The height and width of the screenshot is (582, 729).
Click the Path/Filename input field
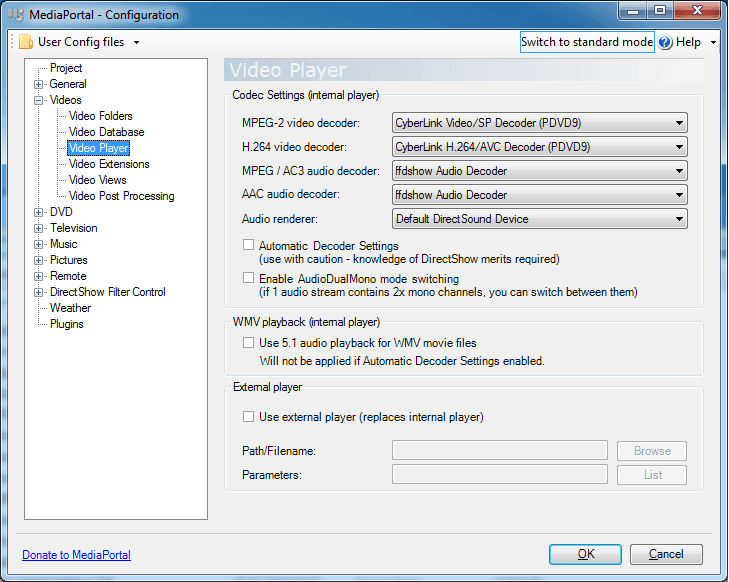tap(500, 450)
